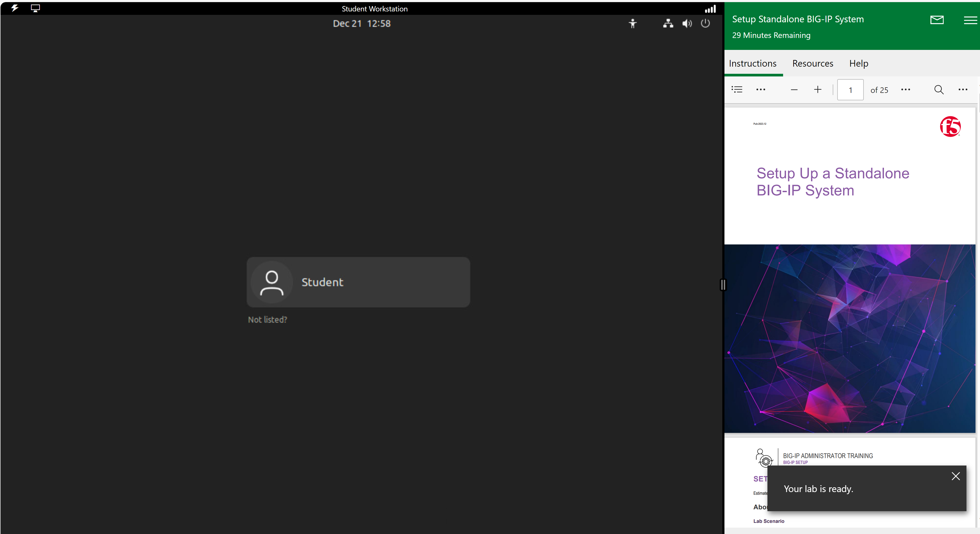This screenshot has height=534, width=980.
Task: Click the 'Not listed?' link
Action: 267,319
